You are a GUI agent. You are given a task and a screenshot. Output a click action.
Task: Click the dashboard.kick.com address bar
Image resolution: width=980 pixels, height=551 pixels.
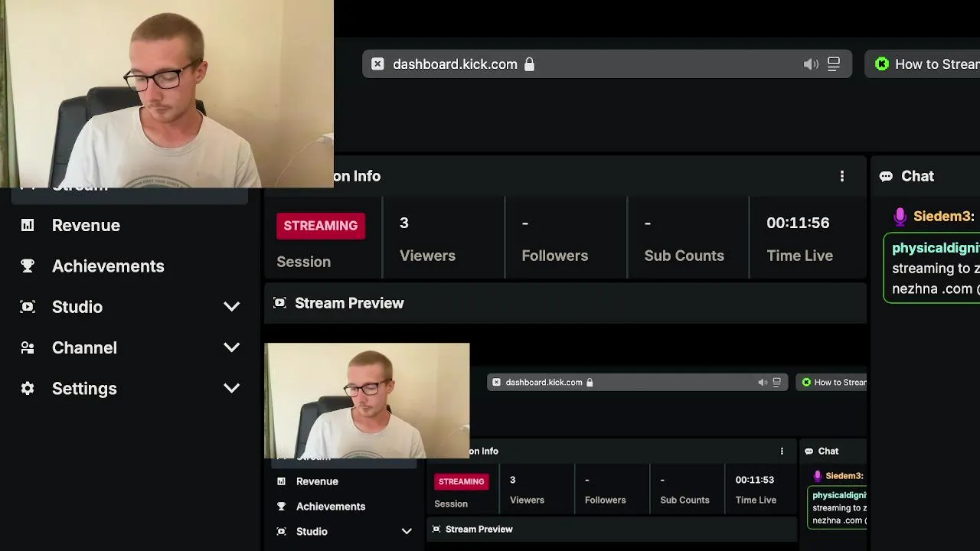pyautogui.click(x=607, y=64)
